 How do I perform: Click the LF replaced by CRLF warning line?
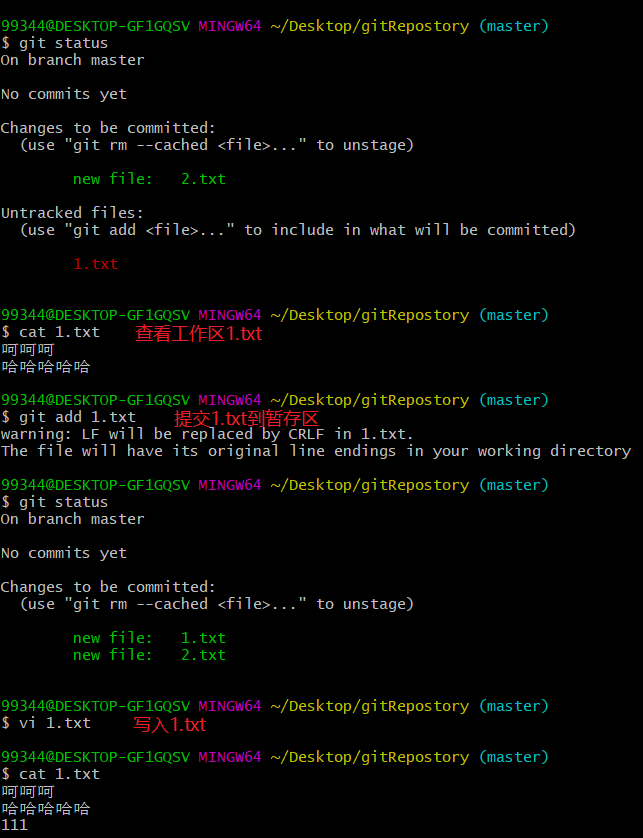point(206,434)
